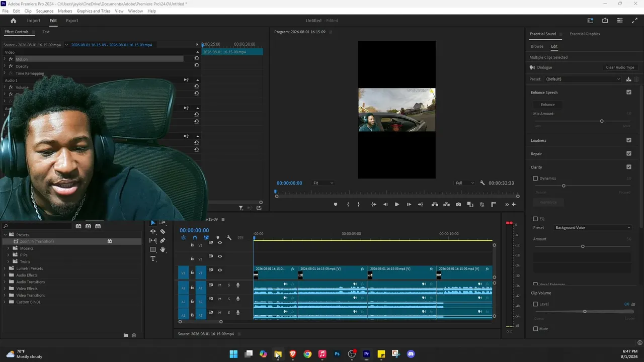644x362 pixels.
Task: Switch to the Browse tab in Essential Sound
Action: coord(537,46)
